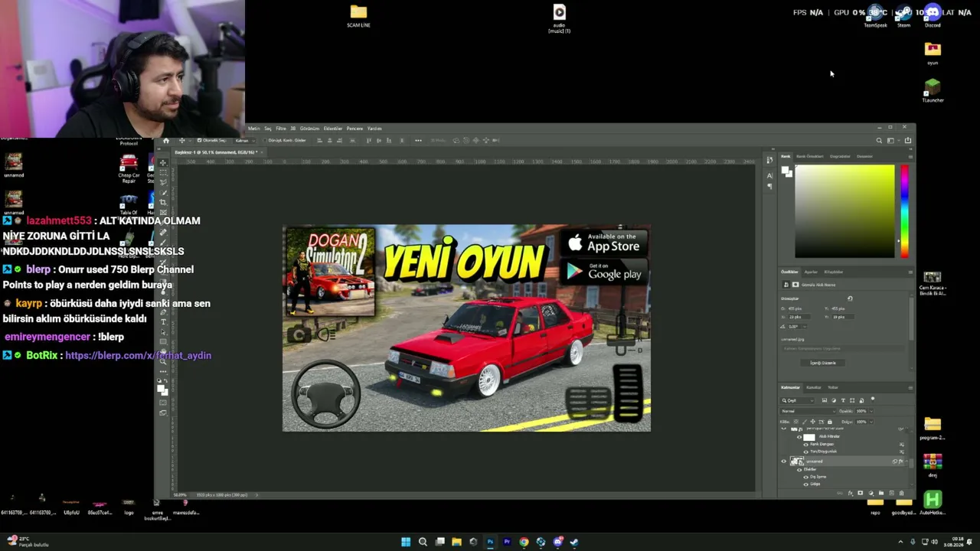Open the layer filter type dropdown
The width and height of the screenshot is (980, 551).
[799, 400]
